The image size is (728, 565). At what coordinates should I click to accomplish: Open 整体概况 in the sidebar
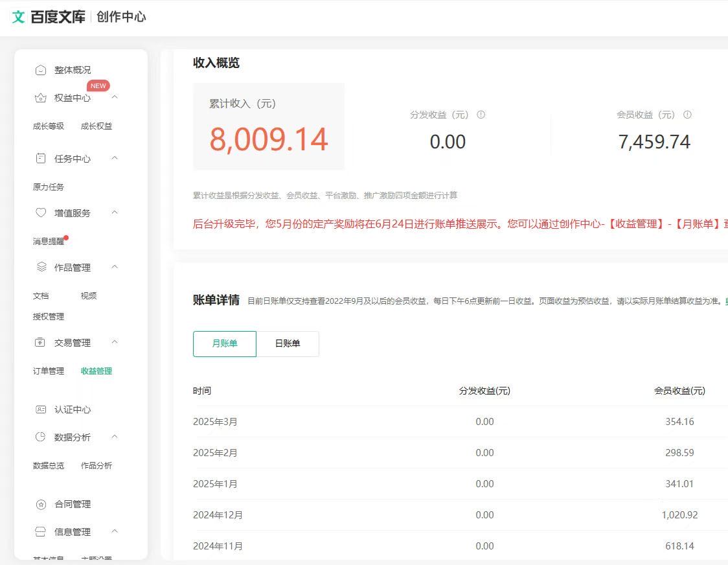[73, 70]
